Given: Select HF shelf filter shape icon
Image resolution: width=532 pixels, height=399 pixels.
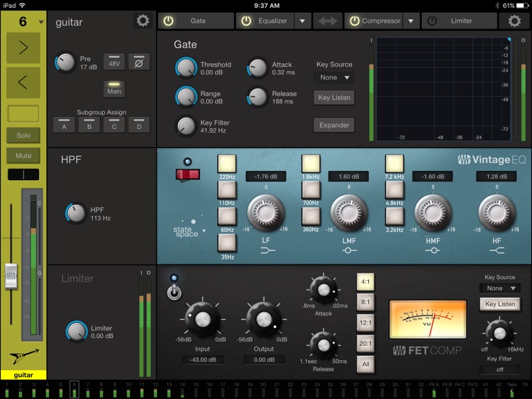Looking at the screenshot, I should 497,250.
